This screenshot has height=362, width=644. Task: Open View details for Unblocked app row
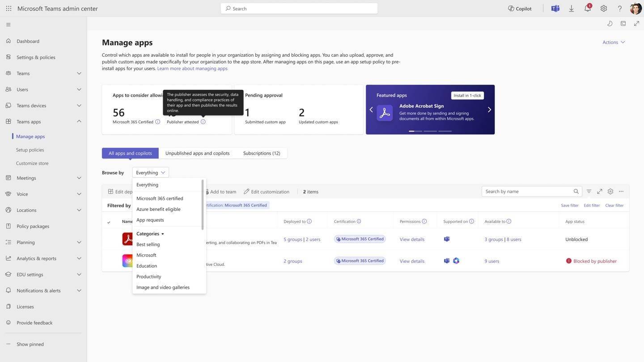coord(412,240)
